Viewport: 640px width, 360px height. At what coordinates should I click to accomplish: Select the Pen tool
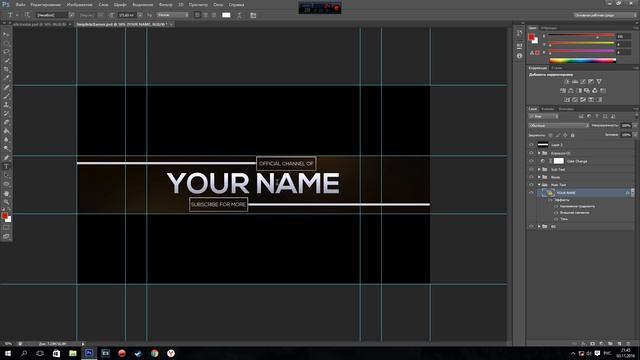click(6, 158)
